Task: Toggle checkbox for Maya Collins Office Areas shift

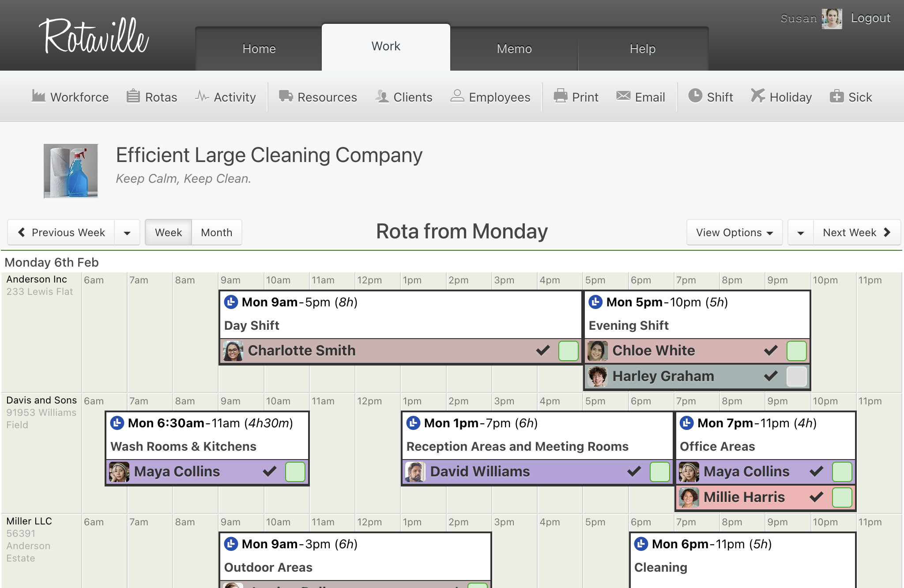Action: click(x=842, y=472)
